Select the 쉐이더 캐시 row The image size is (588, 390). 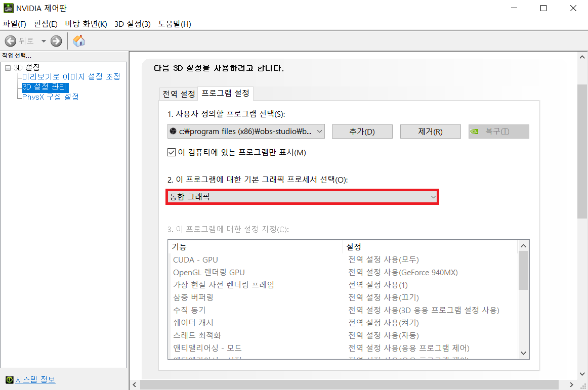[x=343, y=323]
